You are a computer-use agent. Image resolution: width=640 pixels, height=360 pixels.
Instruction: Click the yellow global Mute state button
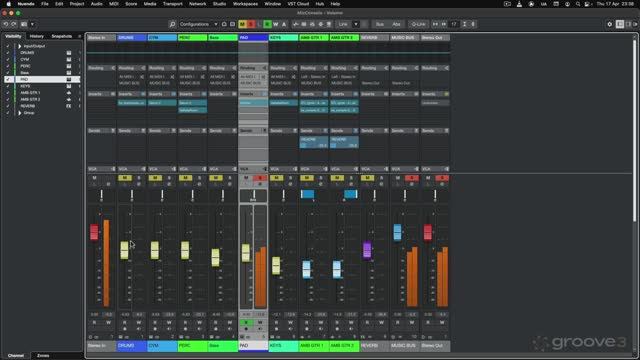click(242, 24)
